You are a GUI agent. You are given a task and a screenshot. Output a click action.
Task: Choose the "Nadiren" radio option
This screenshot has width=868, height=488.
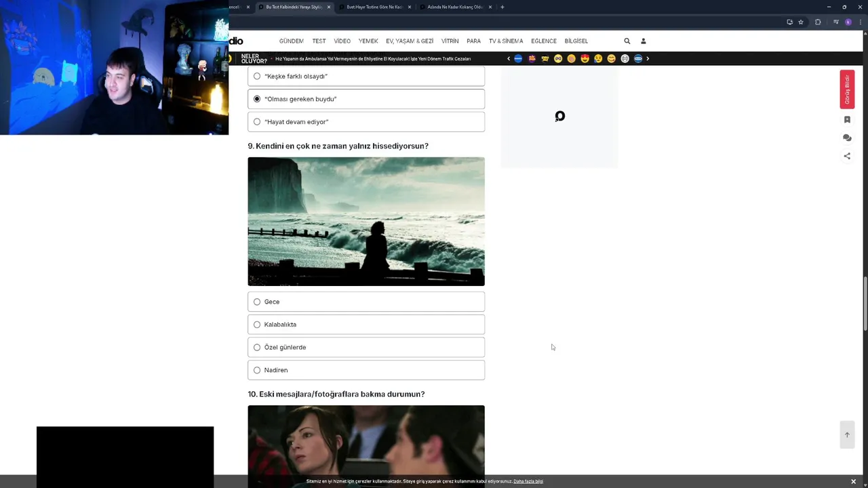click(366, 370)
